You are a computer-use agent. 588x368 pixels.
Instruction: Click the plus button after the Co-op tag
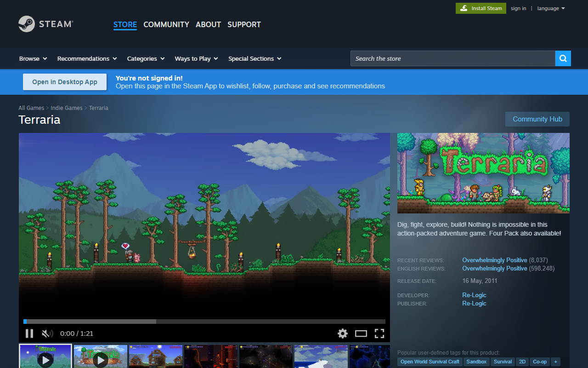coord(555,362)
